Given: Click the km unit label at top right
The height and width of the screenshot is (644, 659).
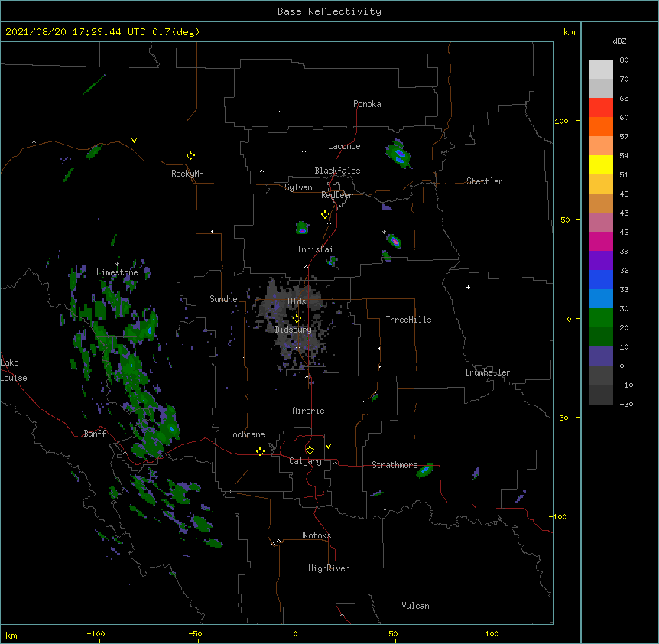Looking at the screenshot, I should [570, 32].
